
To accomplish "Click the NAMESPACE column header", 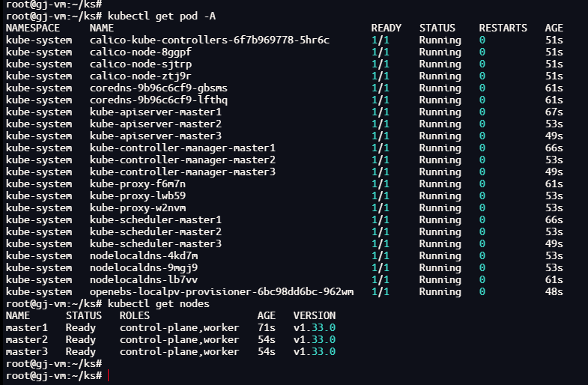I will 32,28.
